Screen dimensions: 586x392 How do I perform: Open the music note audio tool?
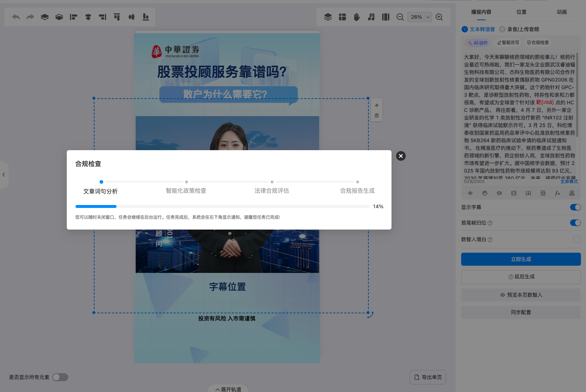371,17
